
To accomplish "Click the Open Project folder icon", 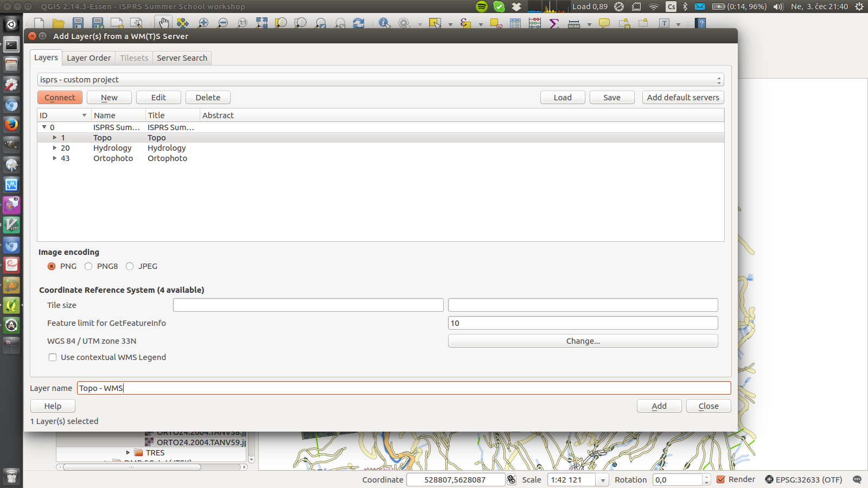I will (59, 23).
